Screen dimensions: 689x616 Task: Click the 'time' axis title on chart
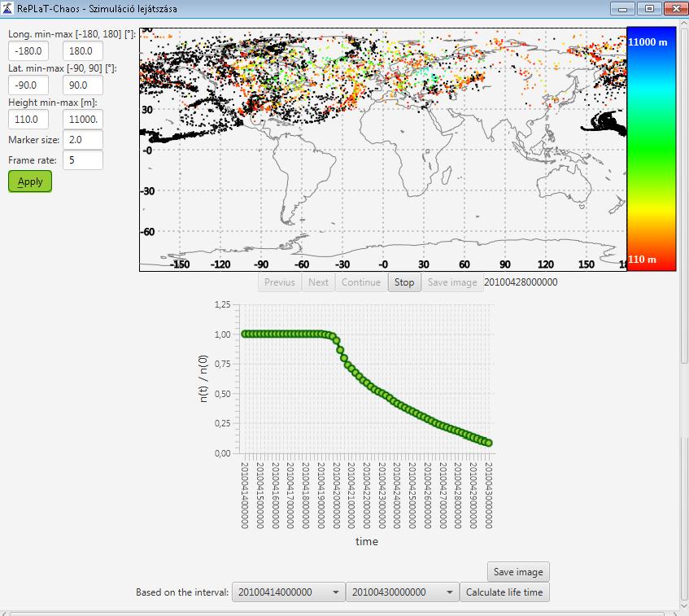(x=367, y=541)
